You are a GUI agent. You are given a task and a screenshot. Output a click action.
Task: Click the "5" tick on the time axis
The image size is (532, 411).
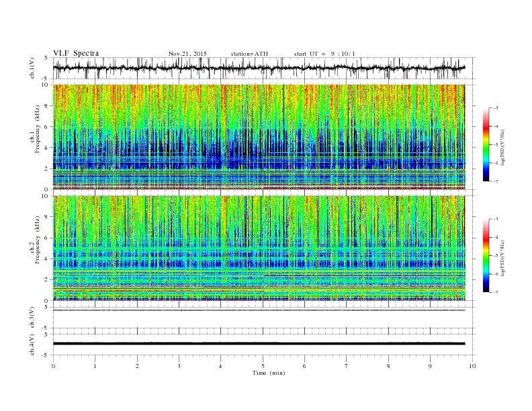click(263, 366)
